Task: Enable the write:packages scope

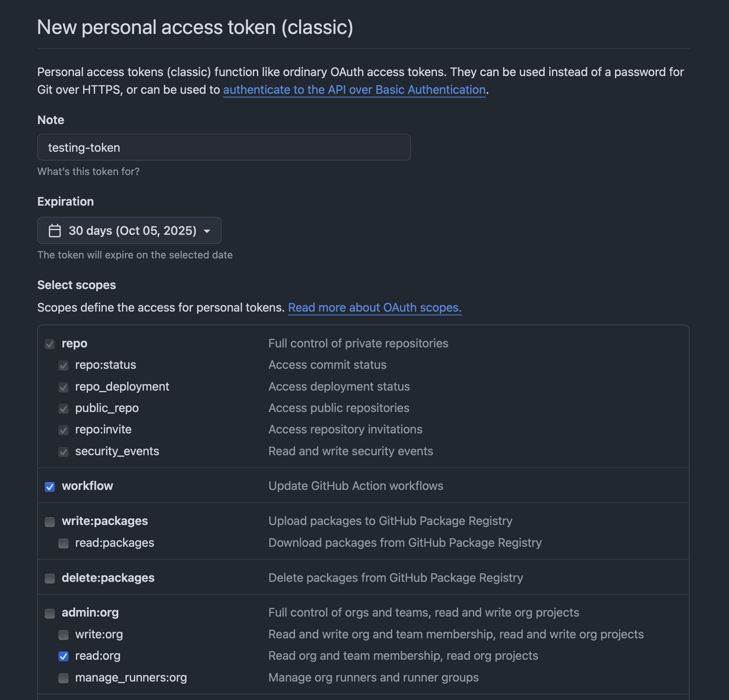Action: (49, 522)
